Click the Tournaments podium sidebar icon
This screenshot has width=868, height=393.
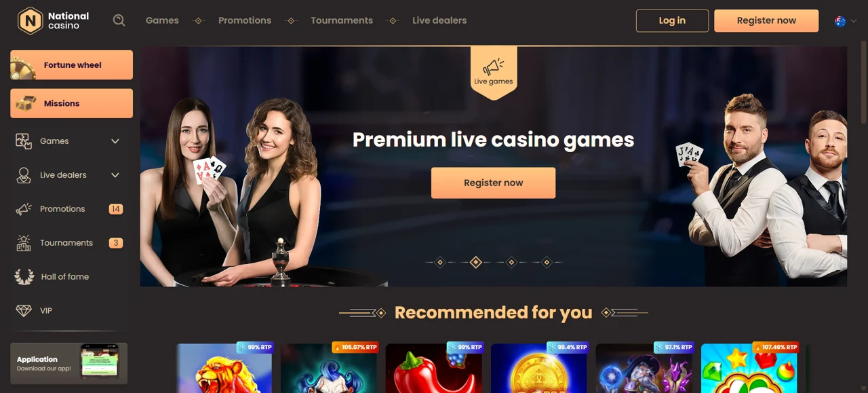coord(24,243)
